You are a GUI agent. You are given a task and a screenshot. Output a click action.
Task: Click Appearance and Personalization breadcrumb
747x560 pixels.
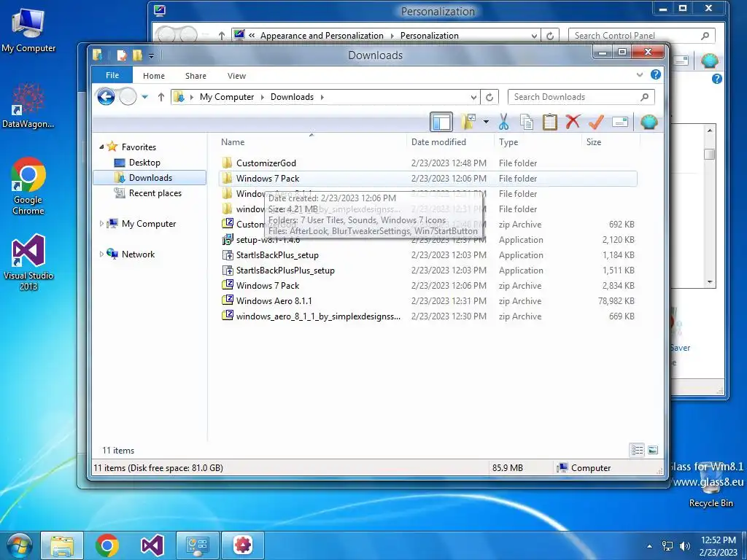tap(322, 36)
